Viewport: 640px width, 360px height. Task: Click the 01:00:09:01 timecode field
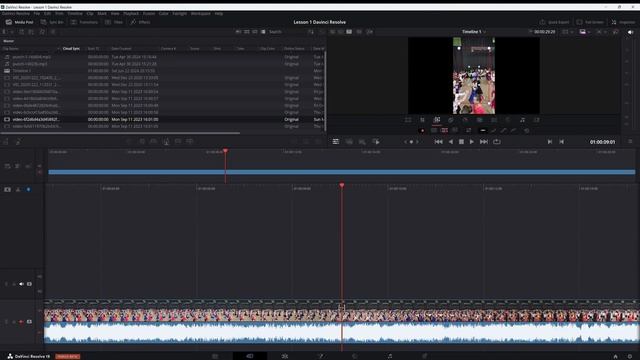[602, 142]
